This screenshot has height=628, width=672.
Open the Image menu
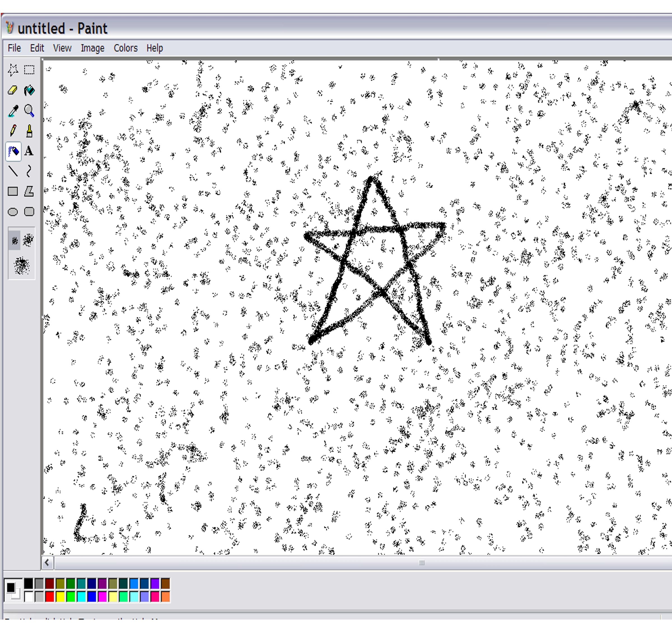coord(93,48)
